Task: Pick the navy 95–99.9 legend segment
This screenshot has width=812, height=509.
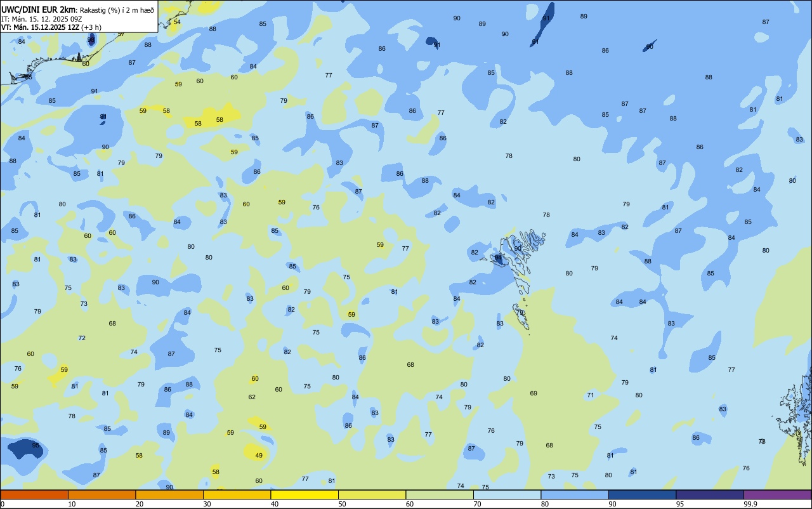Action: (710, 494)
